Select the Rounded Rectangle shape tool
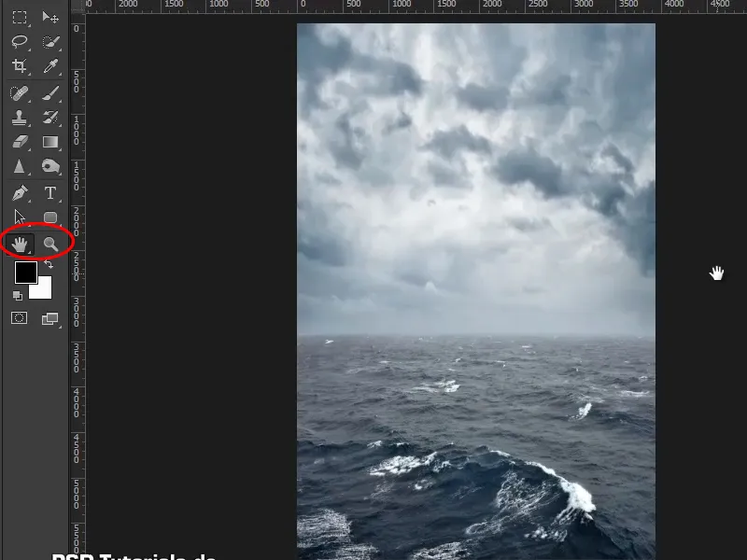Screen dimensions: 747x560 click(x=50, y=217)
